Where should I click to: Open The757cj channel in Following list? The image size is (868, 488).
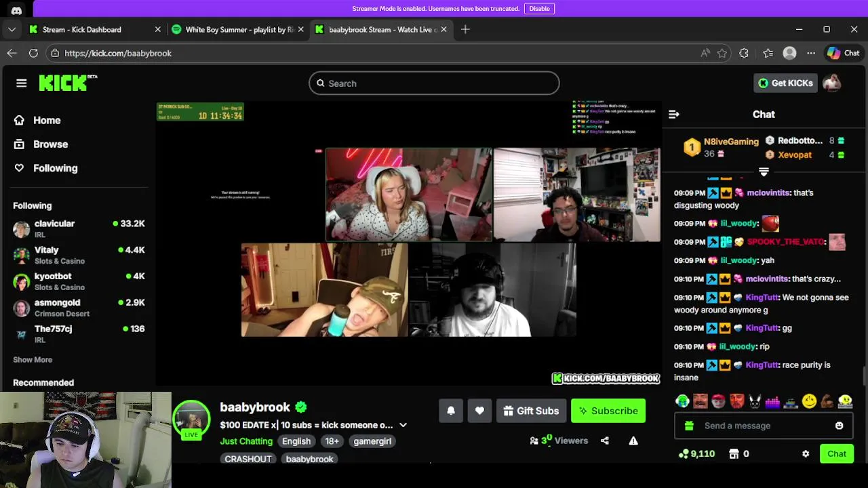(79, 334)
